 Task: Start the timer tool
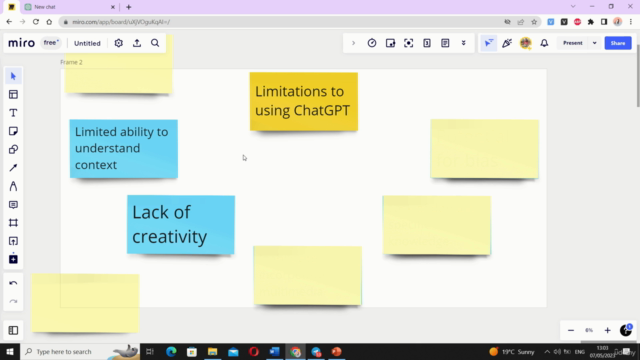click(371, 43)
